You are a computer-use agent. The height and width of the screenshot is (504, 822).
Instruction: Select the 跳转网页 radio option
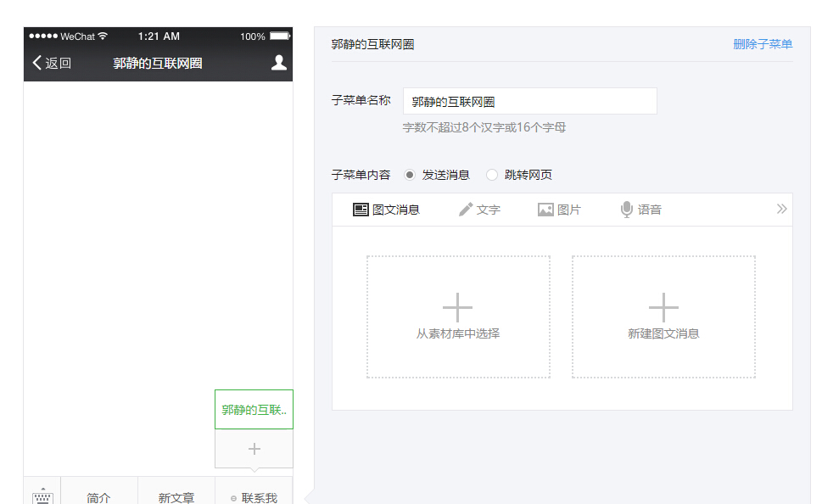[492, 175]
